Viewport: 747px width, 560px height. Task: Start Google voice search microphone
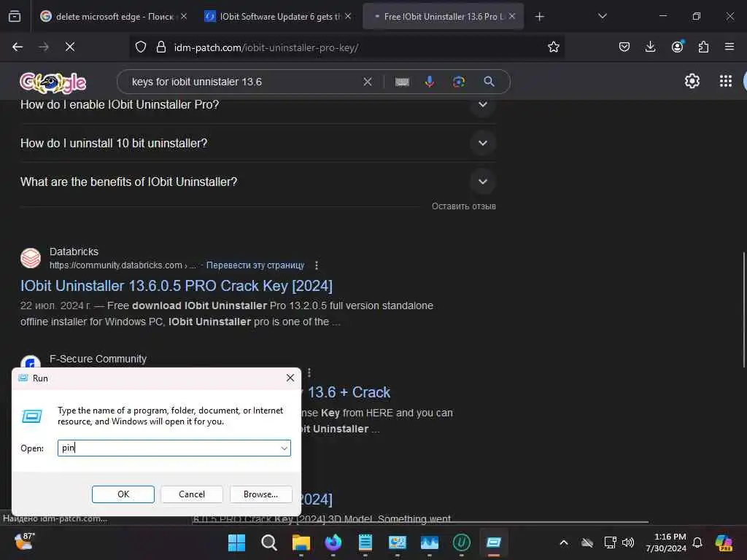click(x=429, y=82)
